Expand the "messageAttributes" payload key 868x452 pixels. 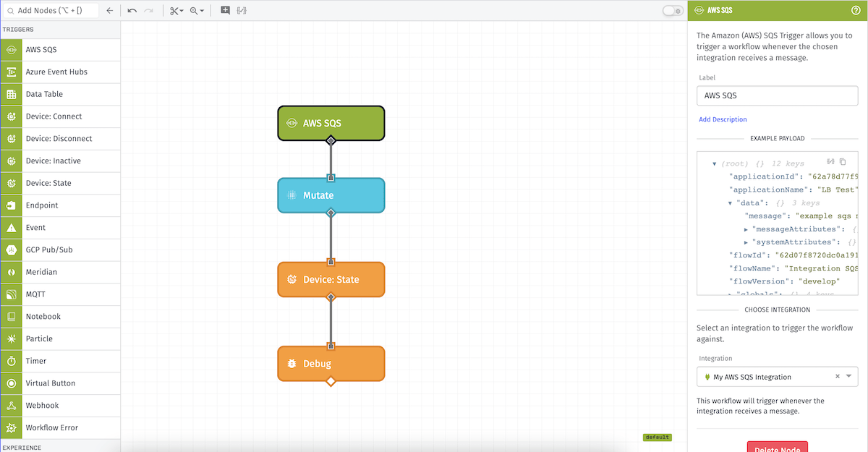click(x=746, y=229)
